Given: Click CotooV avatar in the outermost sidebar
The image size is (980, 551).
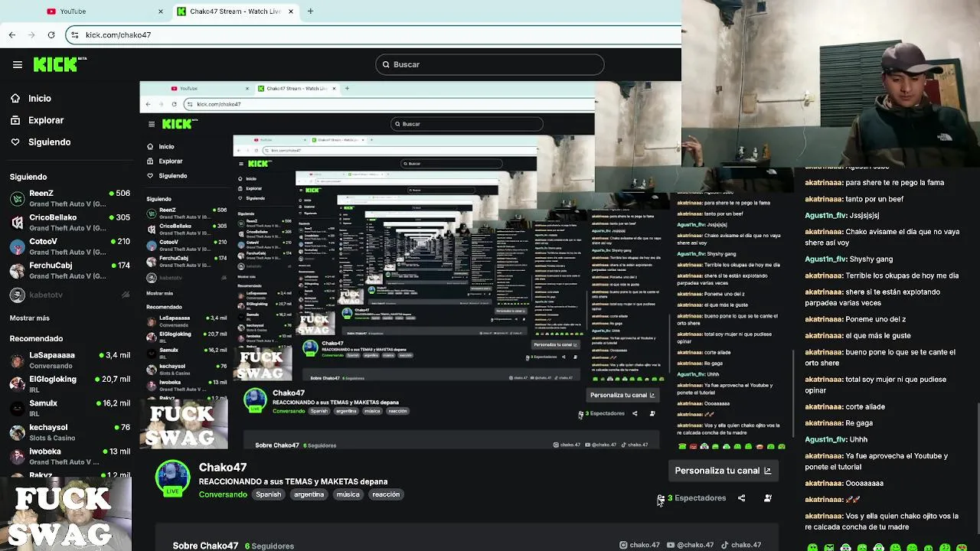Looking at the screenshot, I should pyautogui.click(x=17, y=246).
